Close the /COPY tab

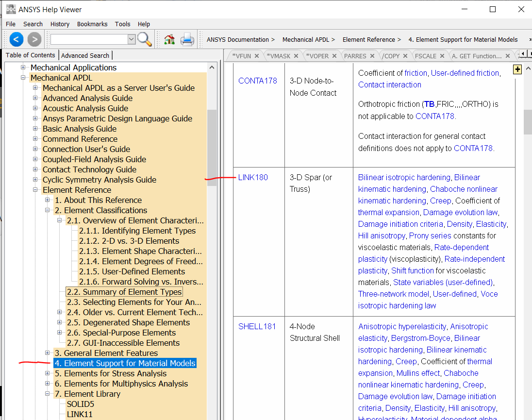(405, 56)
